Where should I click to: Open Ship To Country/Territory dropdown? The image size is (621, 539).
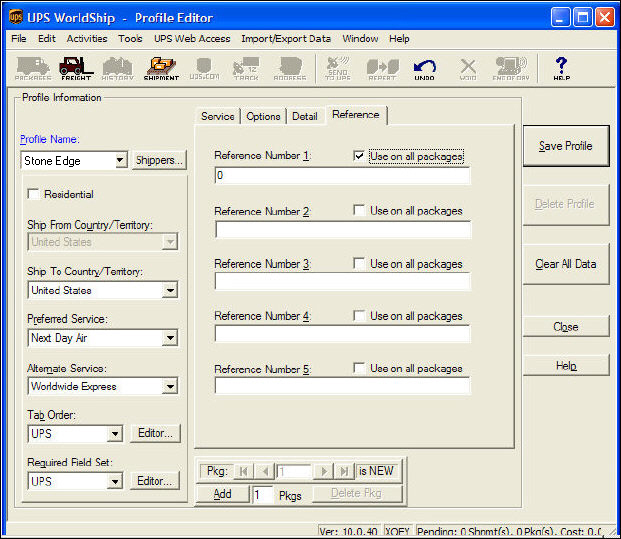click(170, 290)
